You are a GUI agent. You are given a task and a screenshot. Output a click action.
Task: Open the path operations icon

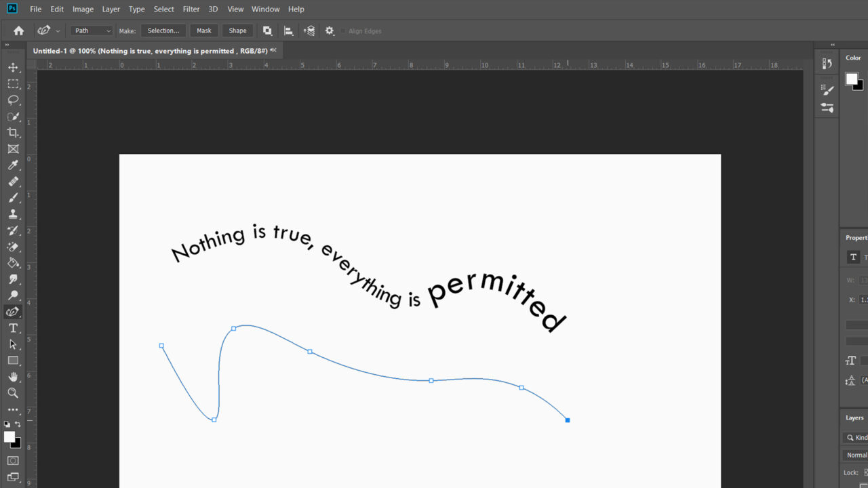(267, 30)
